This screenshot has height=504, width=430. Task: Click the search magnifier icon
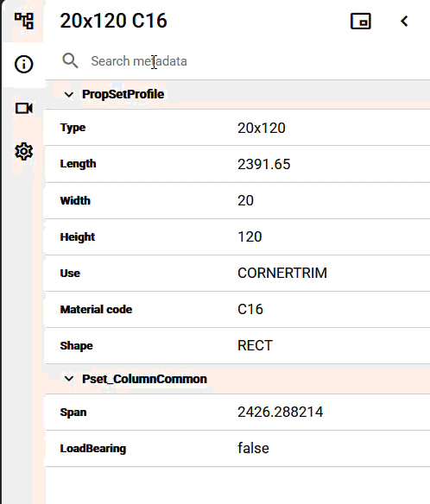tap(70, 60)
